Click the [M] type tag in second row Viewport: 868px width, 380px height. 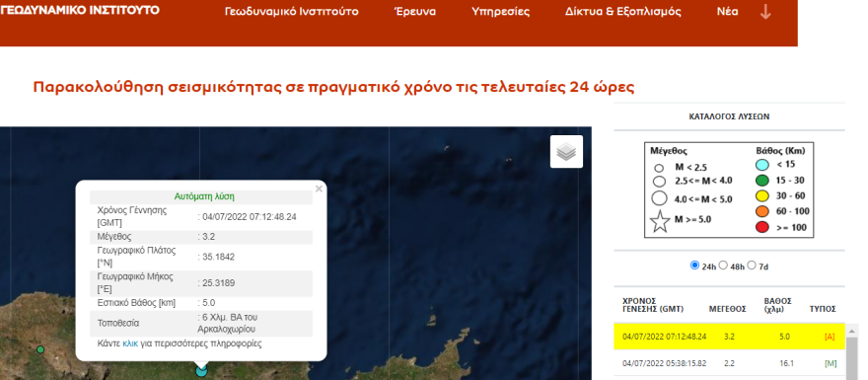(x=831, y=363)
